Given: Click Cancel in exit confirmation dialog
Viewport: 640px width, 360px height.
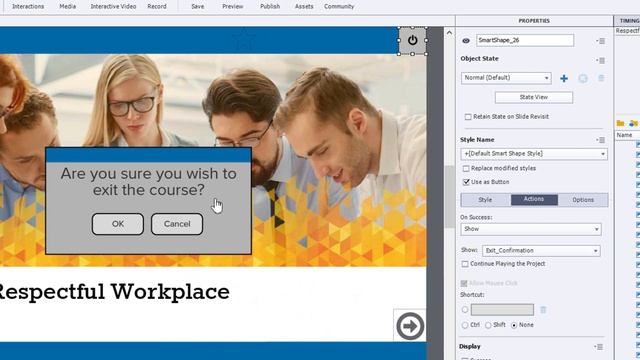Looking at the screenshot, I should [x=177, y=224].
